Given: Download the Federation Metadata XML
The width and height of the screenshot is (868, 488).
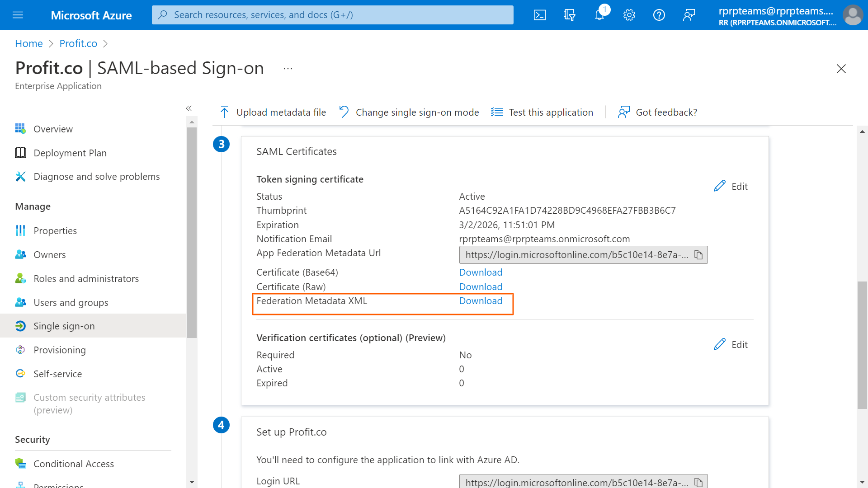Looking at the screenshot, I should pyautogui.click(x=481, y=301).
